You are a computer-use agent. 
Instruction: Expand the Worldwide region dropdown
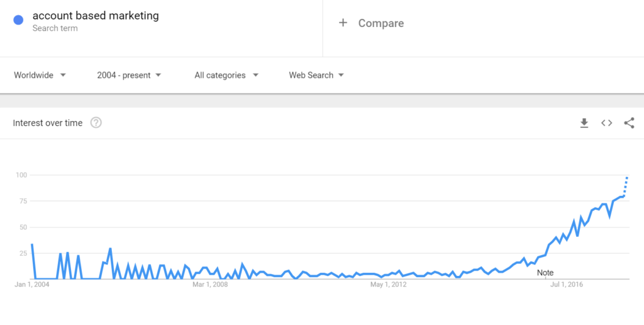point(40,76)
